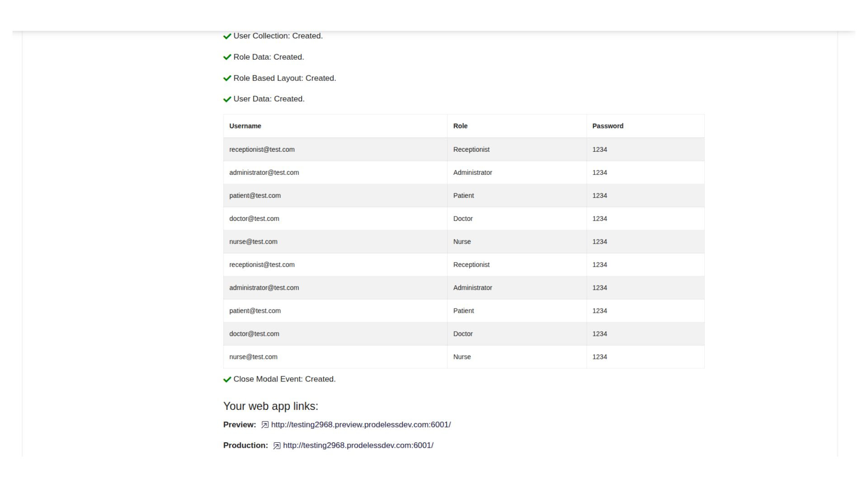Click the 'Role Data: Created.' status text
This screenshot has height=488, width=868.
(269, 57)
